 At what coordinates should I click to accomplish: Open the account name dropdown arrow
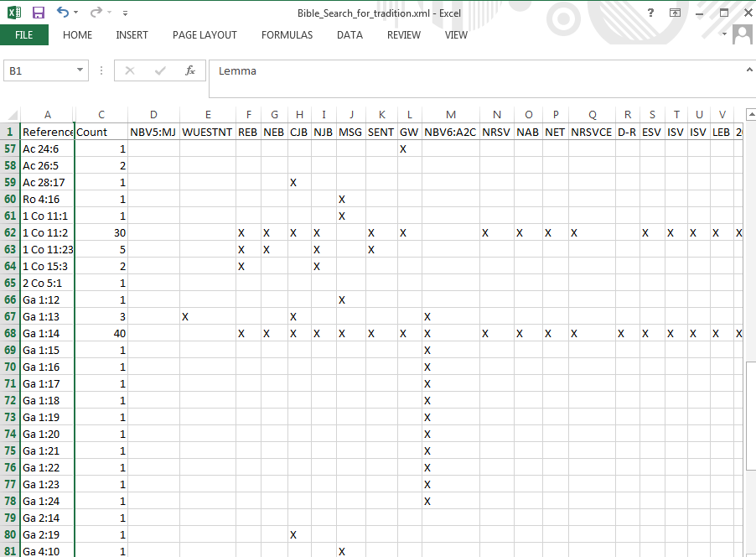pyautogui.click(x=724, y=34)
